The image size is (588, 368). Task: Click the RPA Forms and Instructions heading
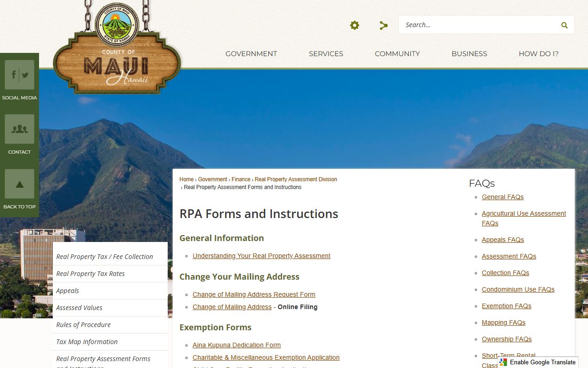pos(259,214)
